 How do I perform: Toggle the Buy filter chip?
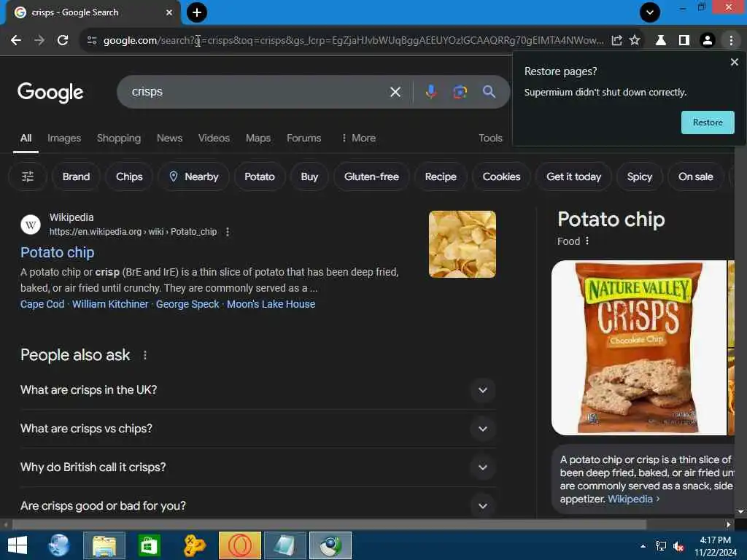pos(309,176)
